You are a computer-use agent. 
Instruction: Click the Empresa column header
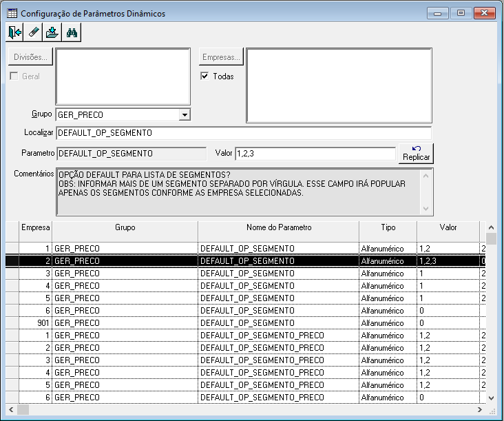35,232
